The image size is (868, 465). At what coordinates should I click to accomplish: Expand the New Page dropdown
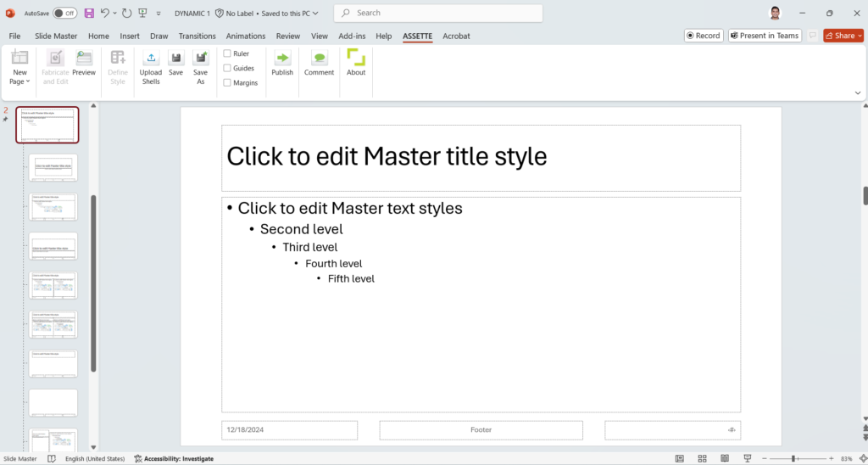point(19,81)
